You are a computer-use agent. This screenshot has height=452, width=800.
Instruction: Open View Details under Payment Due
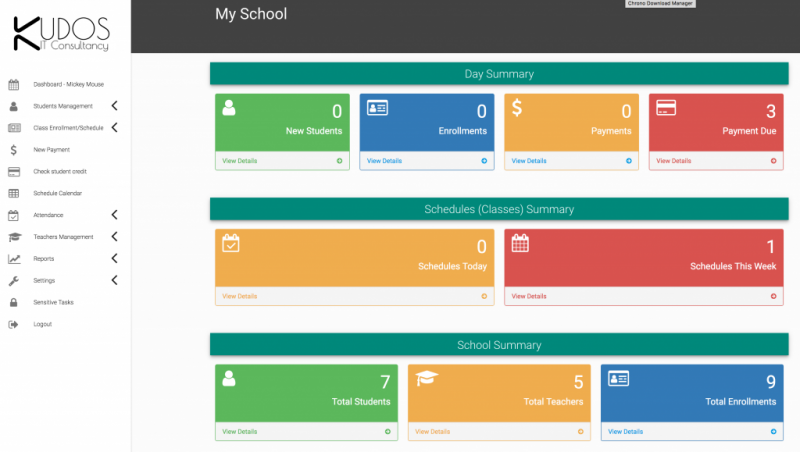tap(673, 161)
